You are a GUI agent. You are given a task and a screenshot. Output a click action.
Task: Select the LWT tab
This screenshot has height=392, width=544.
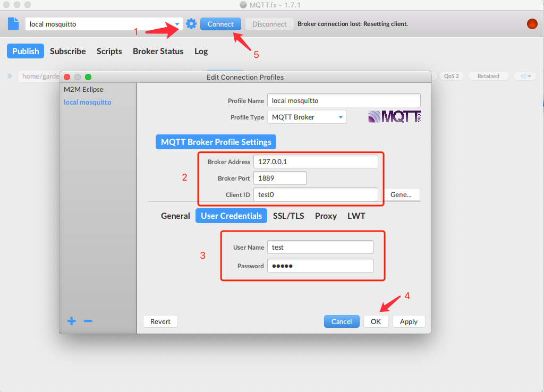coord(356,216)
